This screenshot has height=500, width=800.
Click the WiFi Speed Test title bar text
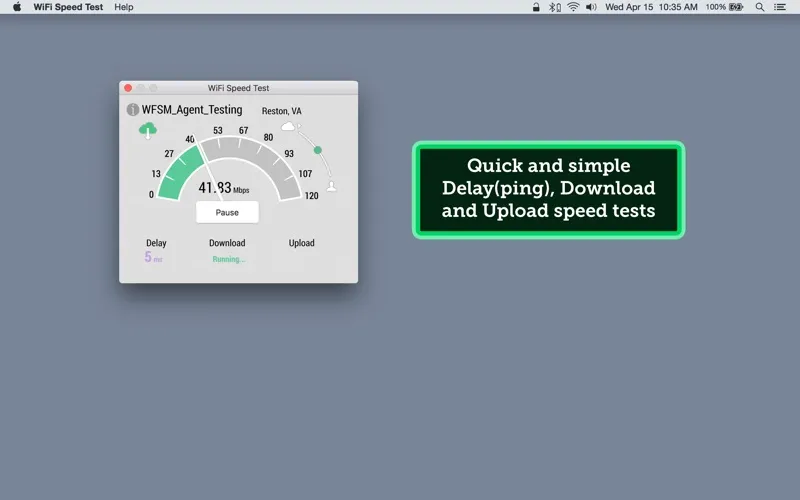tap(238, 88)
